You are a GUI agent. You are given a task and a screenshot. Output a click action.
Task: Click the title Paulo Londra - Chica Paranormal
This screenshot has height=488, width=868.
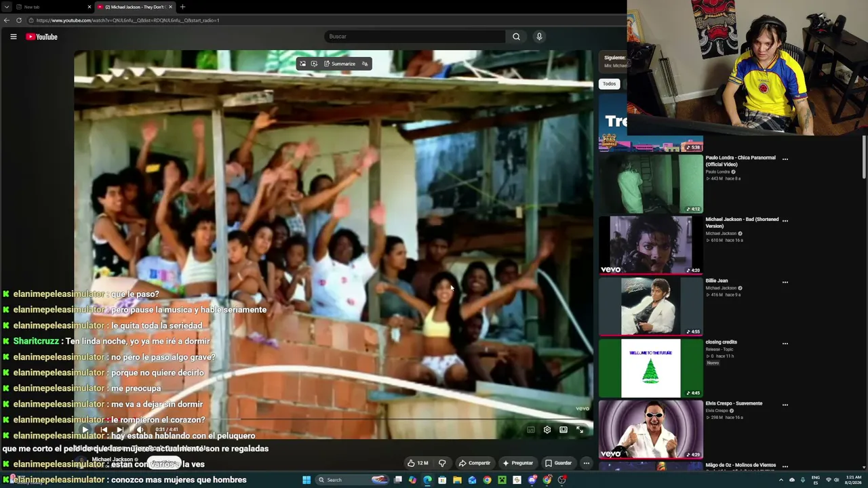[x=741, y=161]
